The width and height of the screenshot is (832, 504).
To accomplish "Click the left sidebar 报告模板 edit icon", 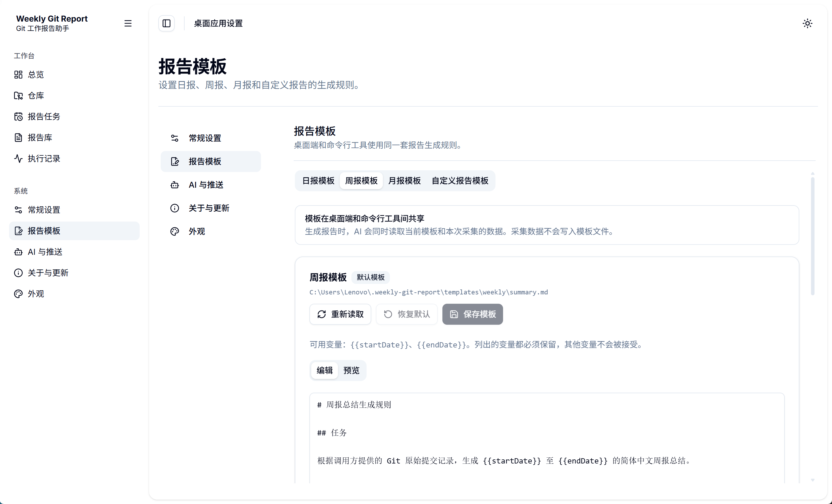I will (18, 231).
